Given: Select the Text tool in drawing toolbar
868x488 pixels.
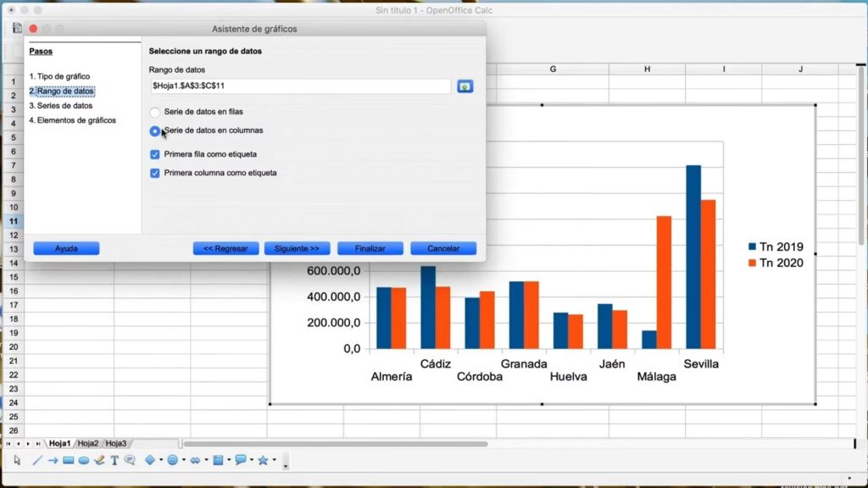Looking at the screenshot, I should [114, 460].
